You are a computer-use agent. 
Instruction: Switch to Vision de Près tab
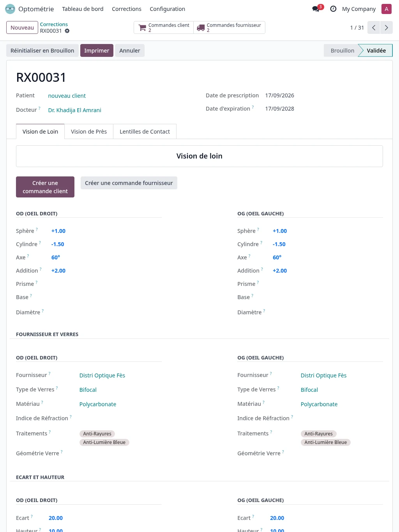coord(89,132)
